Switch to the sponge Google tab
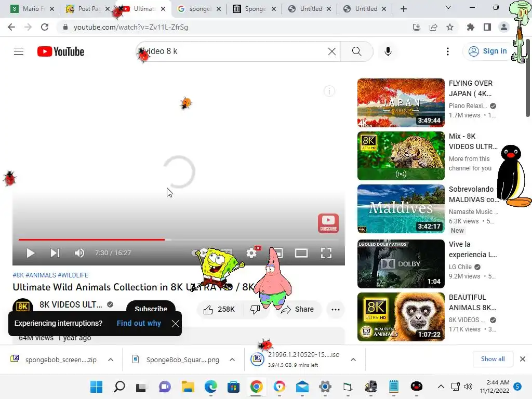The height and width of the screenshot is (399, 532). coord(199,9)
